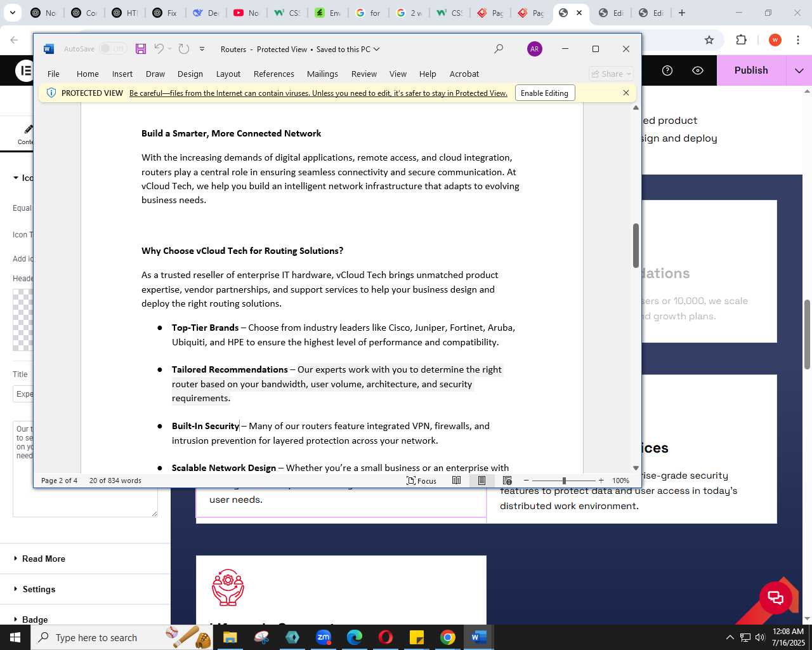Open the undo history dropdown arrow
The height and width of the screenshot is (650, 812).
[170, 49]
